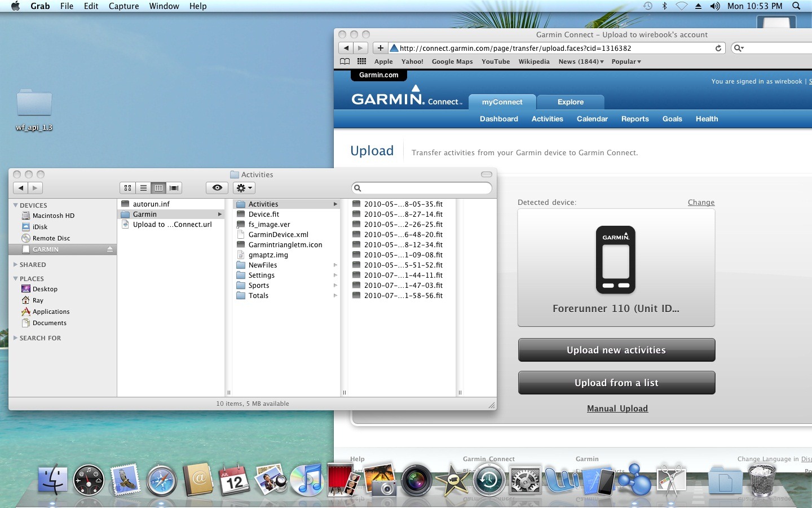812x508 pixels.
Task: Click the Quick Look eye button
Action: [x=217, y=188]
